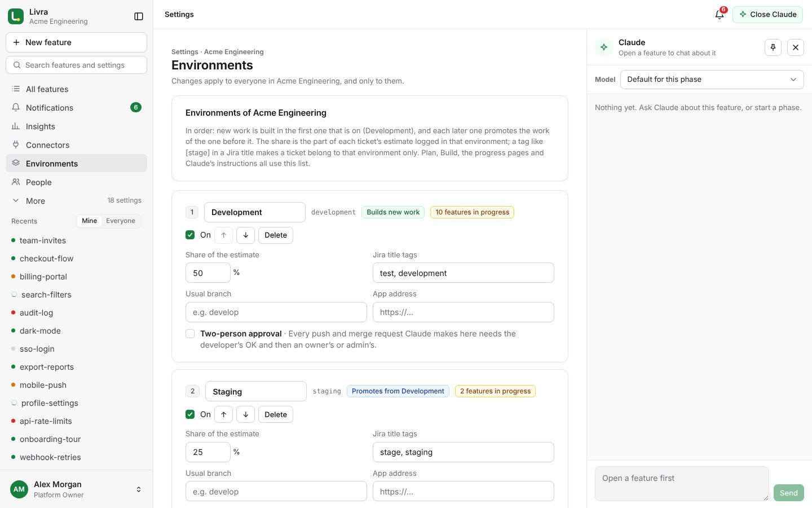Move the Development environment down
Screen dimensions: 812x508
click(x=245, y=235)
